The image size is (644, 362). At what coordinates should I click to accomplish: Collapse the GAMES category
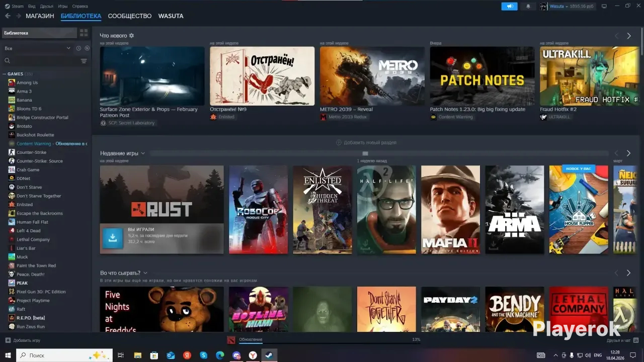4,74
